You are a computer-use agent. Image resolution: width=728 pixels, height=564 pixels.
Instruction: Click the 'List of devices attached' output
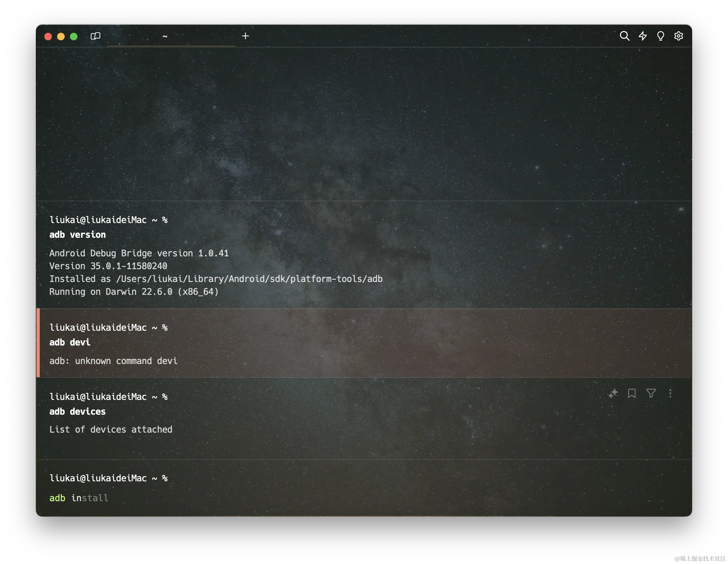pos(111,429)
